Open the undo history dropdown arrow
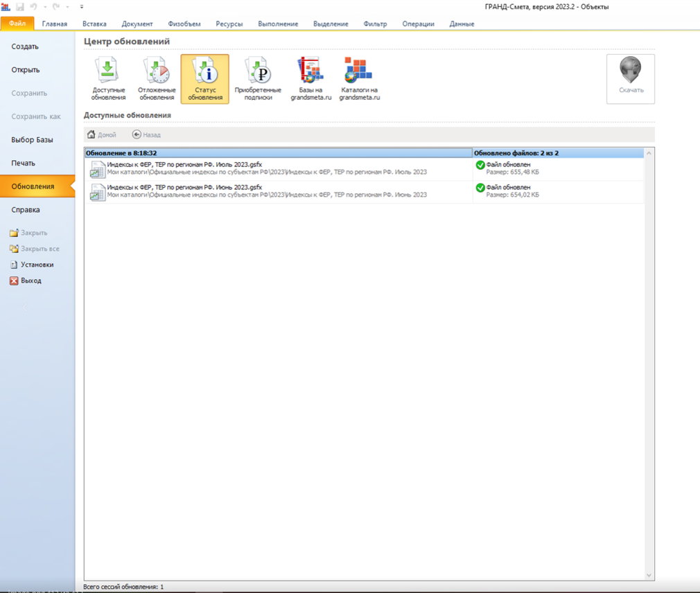 tap(45, 7)
